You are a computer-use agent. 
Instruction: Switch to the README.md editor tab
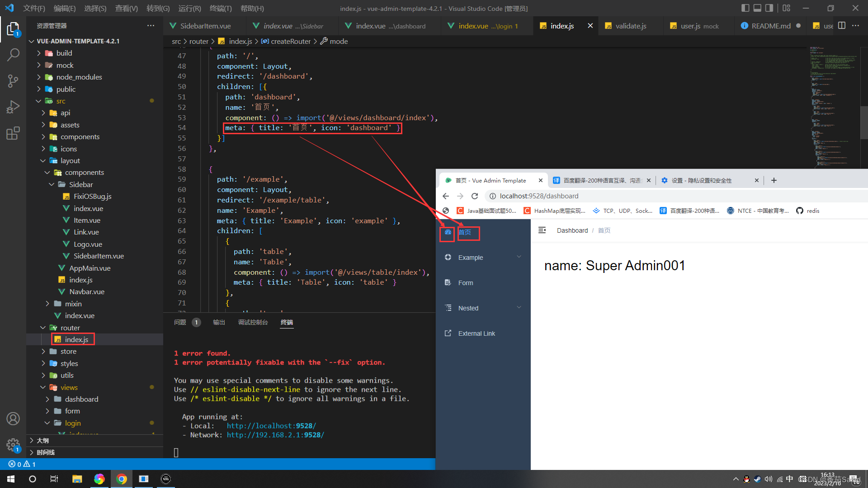(x=771, y=26)
